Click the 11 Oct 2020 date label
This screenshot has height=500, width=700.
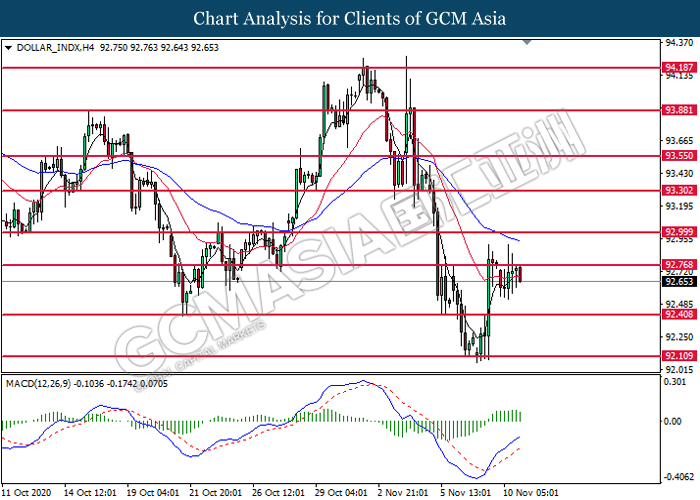(27, 493)
